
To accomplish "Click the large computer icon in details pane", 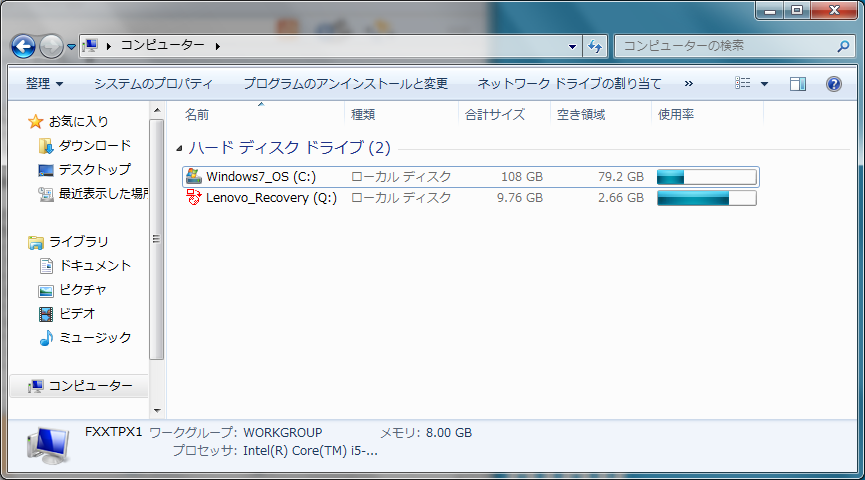I will pyautogui.click(x=49, y=445).
